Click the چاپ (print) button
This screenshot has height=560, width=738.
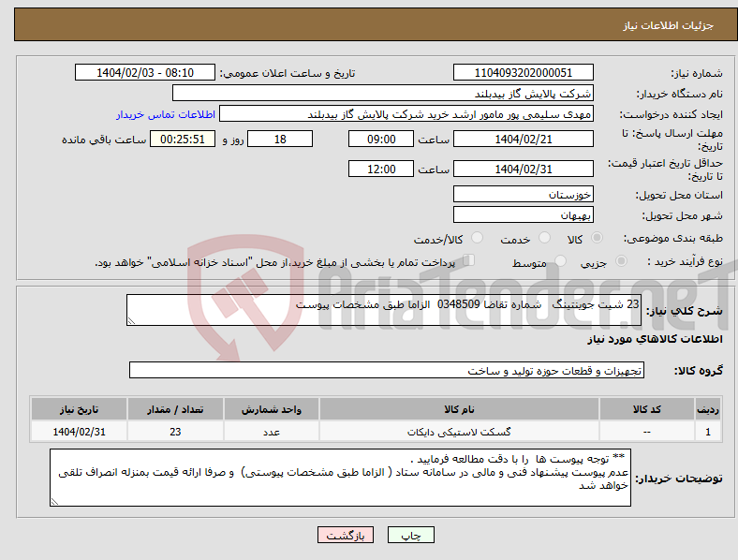pos(410,535)
